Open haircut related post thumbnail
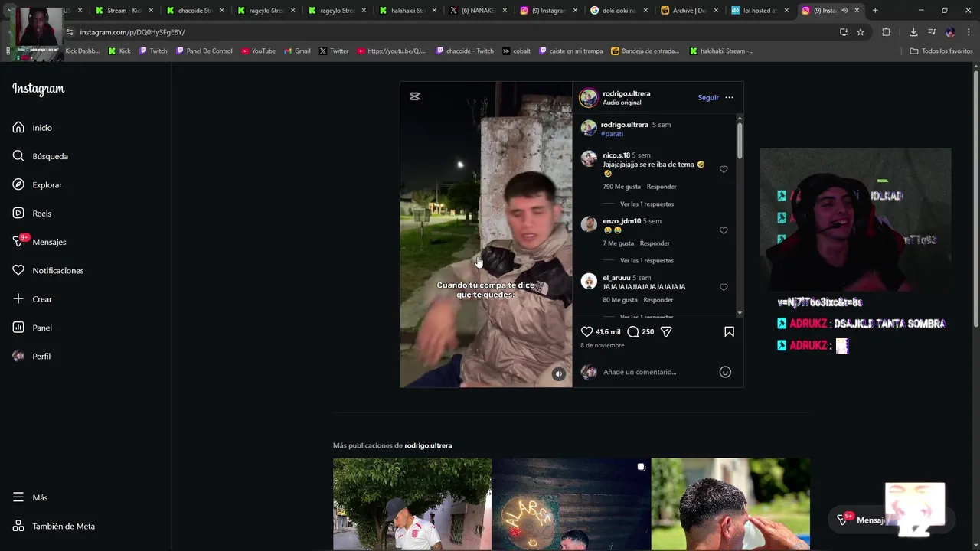Viewport: 980px width, 551px height. pos(730,504)
